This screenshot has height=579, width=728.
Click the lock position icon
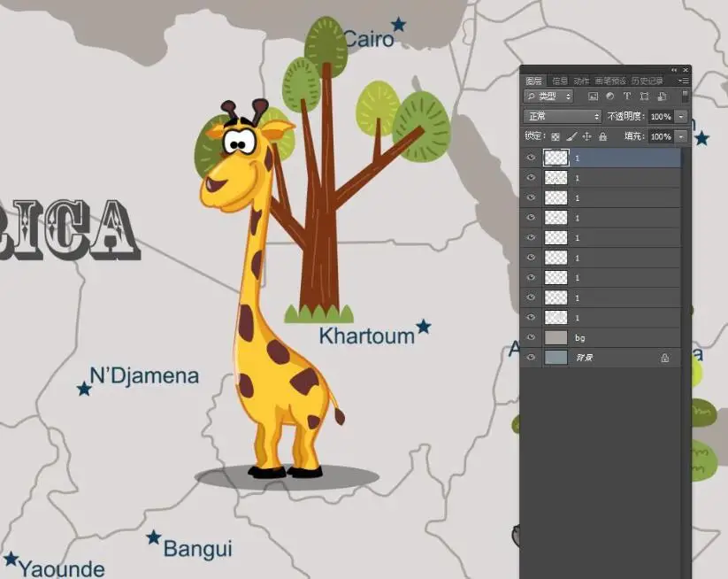(586, 136)
